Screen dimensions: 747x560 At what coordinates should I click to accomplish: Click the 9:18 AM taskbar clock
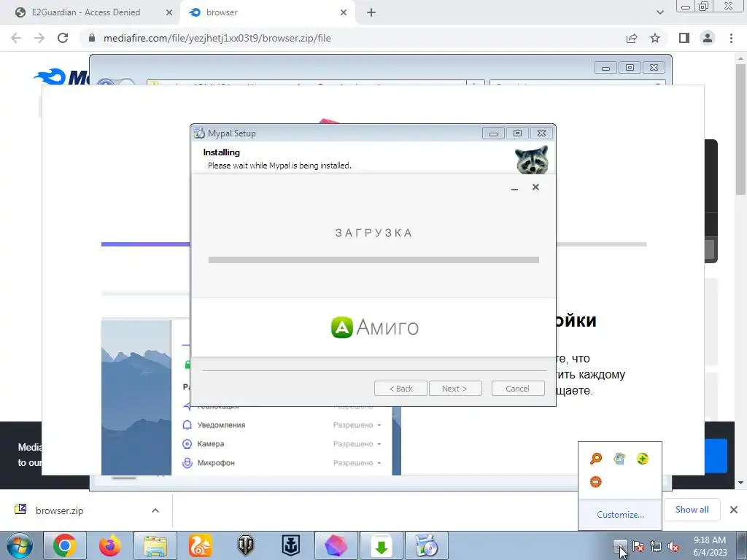710,546
